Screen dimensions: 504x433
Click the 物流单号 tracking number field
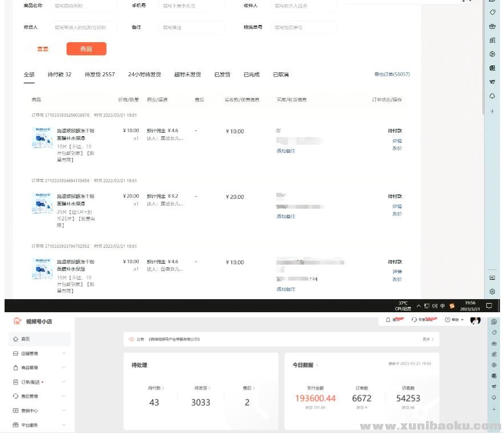tap(304, 27)
